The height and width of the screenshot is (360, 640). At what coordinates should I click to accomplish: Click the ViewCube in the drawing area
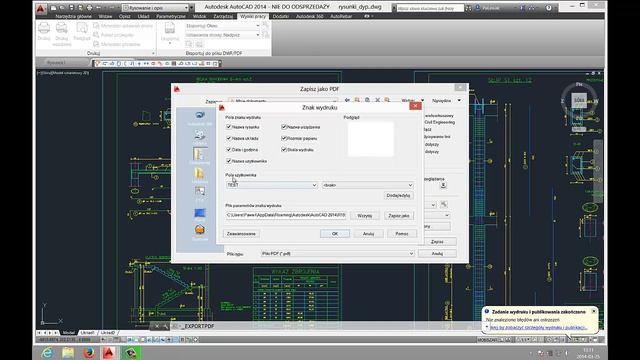point(579,100)
